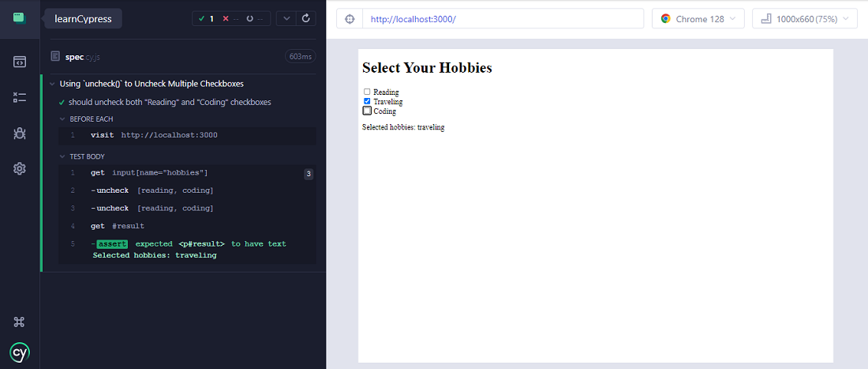868x369 pixels.
Task: Click the Traveling label text
Action: point(388,102)
